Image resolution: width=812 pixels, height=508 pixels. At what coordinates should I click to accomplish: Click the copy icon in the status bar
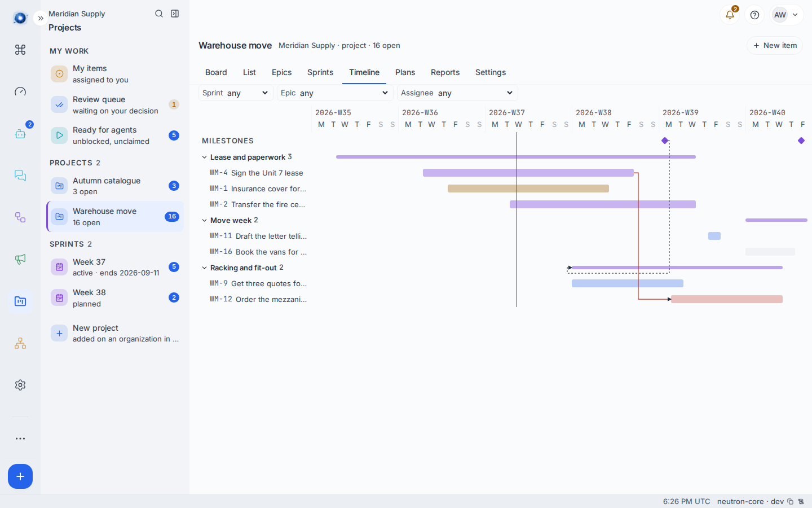pyautogui.click(x=790, y=501)
